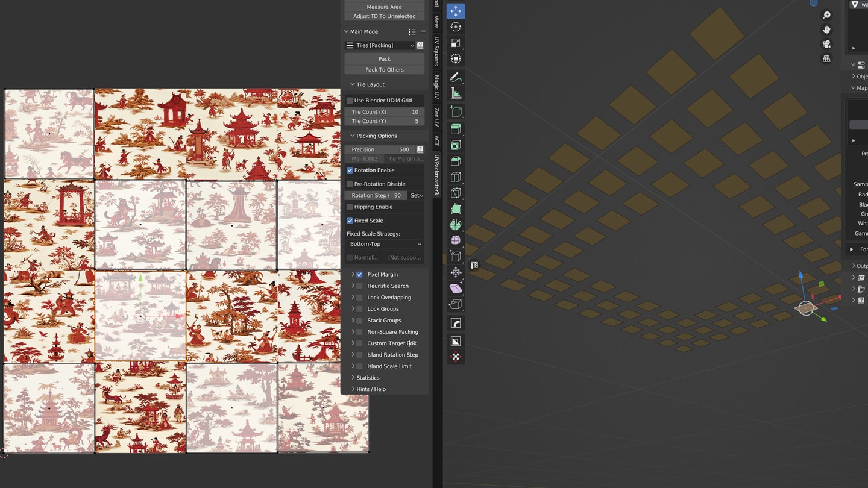Viewport: 868px width, 488px height.
Task: Click the Pack To Others button
Action: coord(385,70)
